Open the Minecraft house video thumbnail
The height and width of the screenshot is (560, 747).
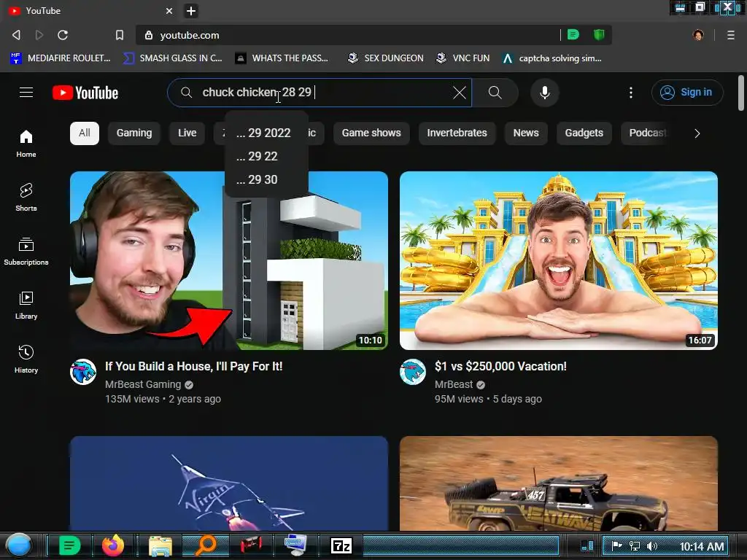click(x=228, y=260)
